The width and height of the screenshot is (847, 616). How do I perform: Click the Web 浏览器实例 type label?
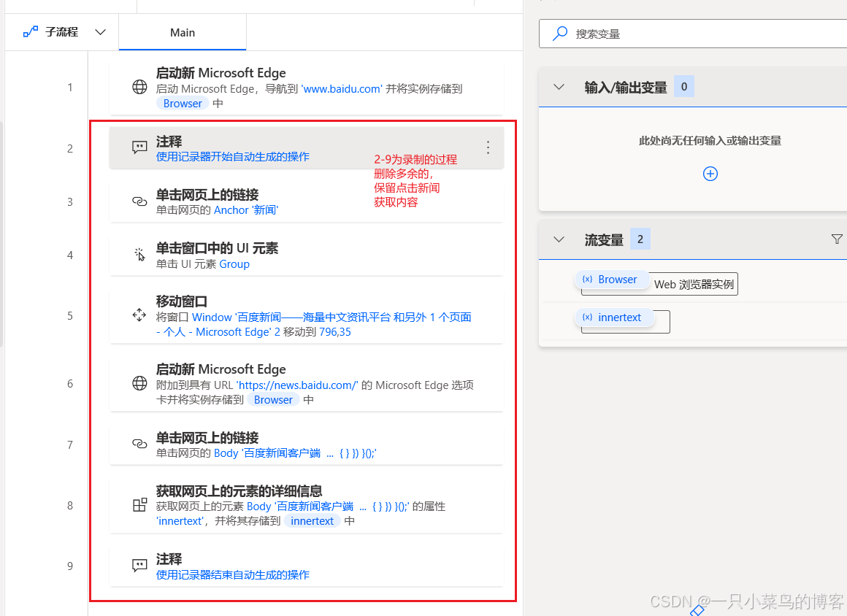pyautogui.click(x=694, y=285)
